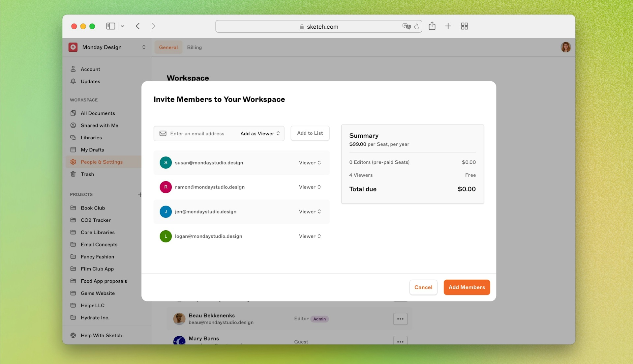Click the Cancel button

click(423, 287)
